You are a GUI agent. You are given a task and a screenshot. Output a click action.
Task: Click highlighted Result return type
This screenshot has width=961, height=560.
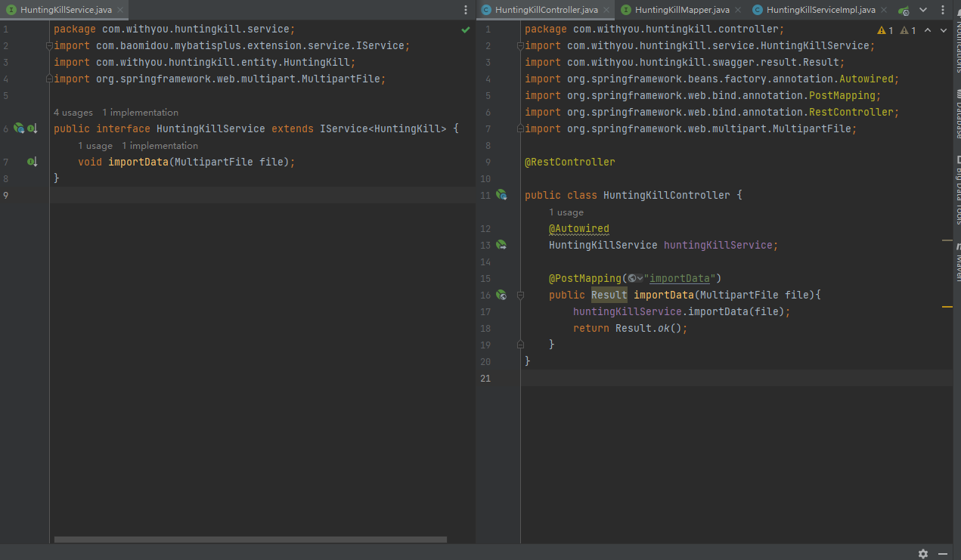coord(609,295)
